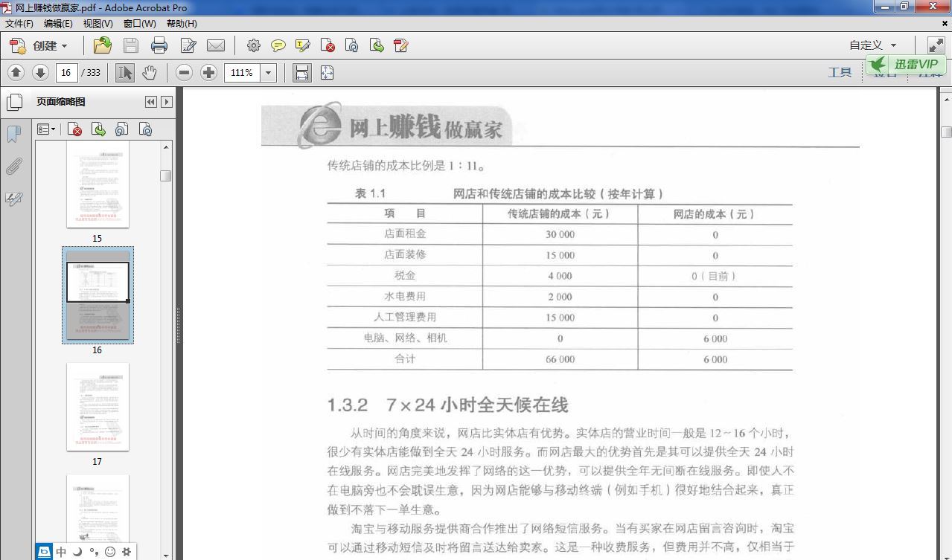Click the Save floppy disk icon
The image size is (952, 560).
(131, 45)
